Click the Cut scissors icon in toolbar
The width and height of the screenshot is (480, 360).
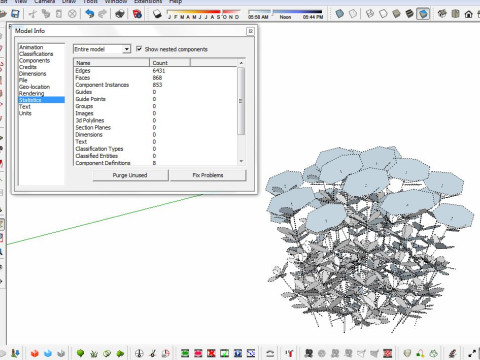point(33,14)
